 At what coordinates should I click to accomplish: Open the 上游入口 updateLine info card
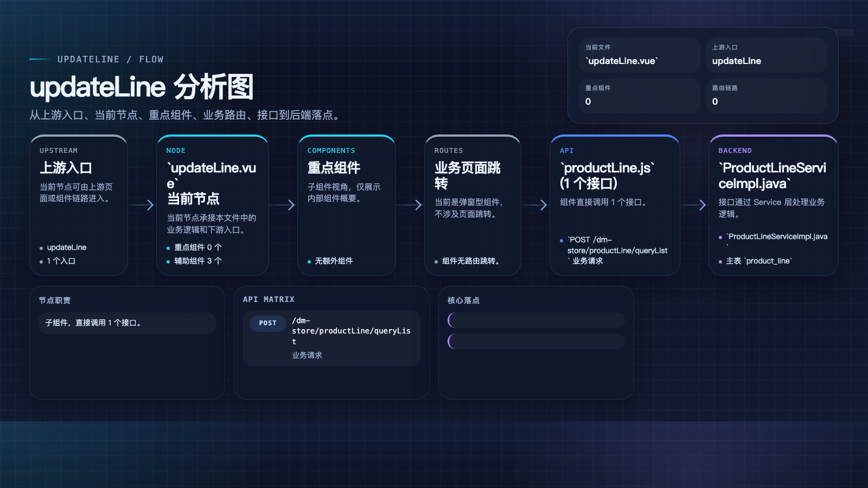pyautogui.click(x=767, y=55)
